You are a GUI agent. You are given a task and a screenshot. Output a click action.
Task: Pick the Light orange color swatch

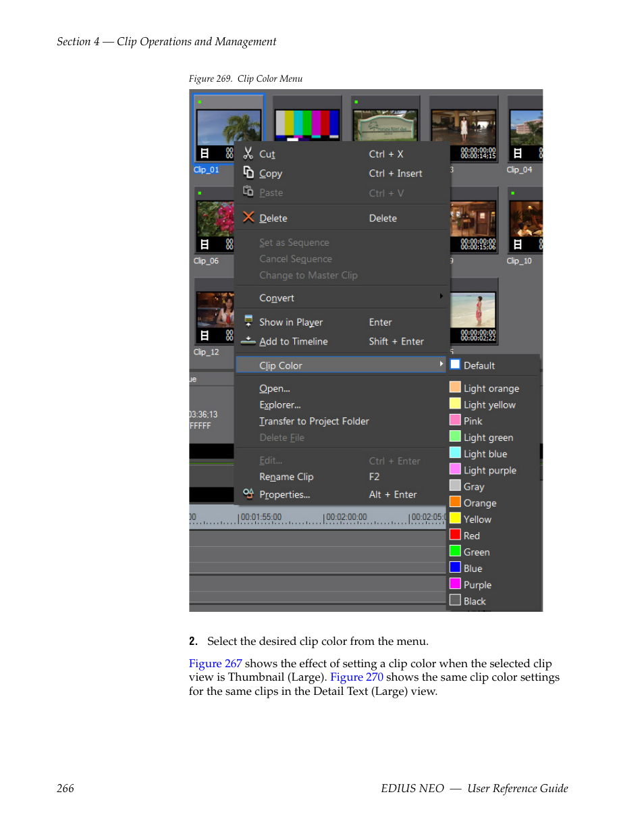tap(455, 388)
